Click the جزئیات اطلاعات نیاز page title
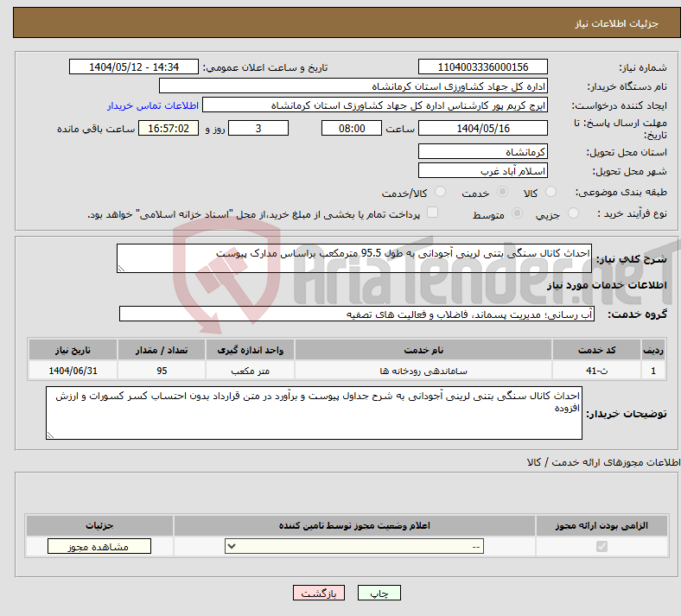 [617, 23]
